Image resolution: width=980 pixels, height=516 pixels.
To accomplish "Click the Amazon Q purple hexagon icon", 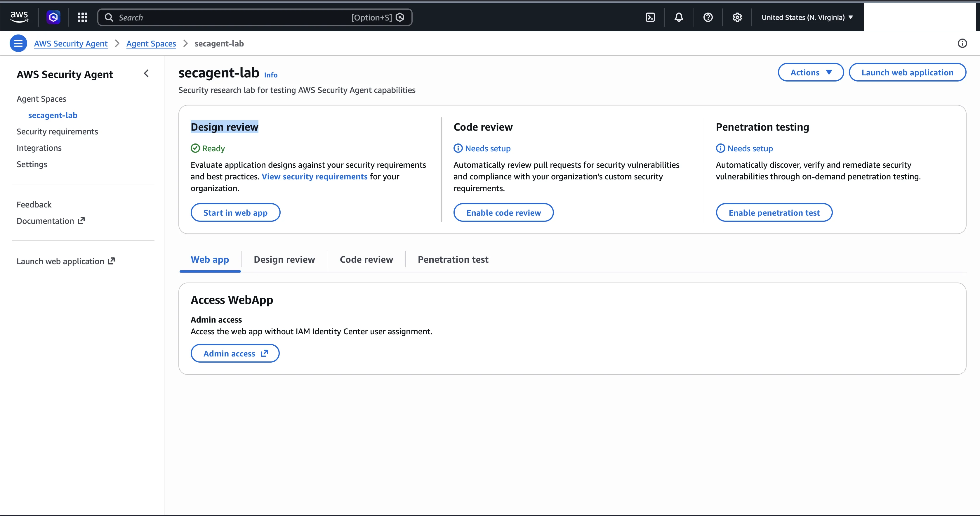I will [x=53, y=17].
